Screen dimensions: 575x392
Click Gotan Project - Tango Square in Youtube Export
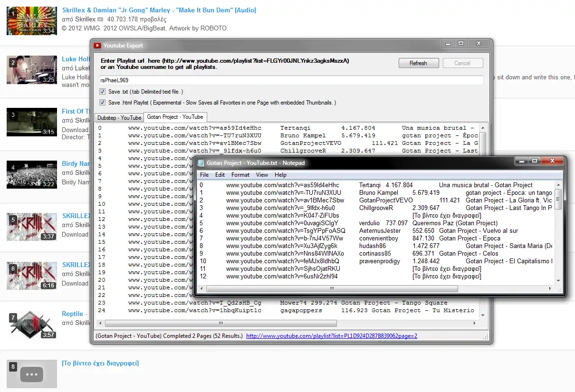(x=394, y=303)
